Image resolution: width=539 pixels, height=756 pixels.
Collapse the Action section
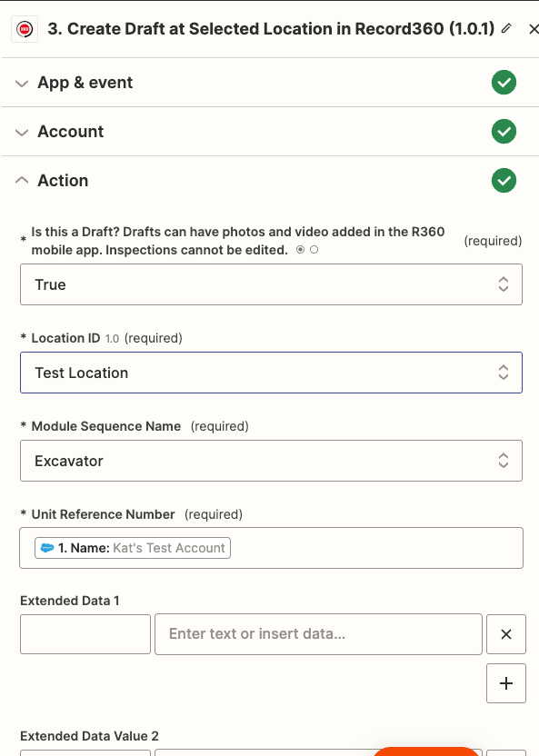click(x=20, y=180)
